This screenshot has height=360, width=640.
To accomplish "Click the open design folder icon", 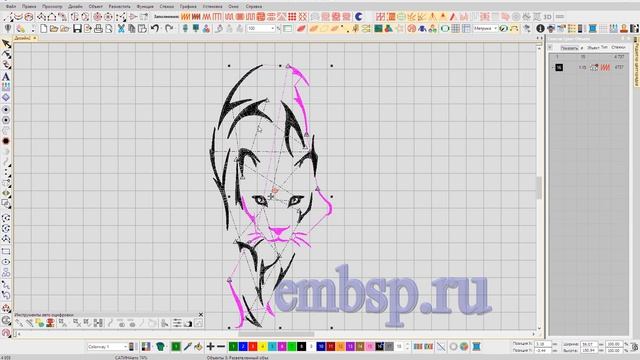I will [x=54, y=29].
